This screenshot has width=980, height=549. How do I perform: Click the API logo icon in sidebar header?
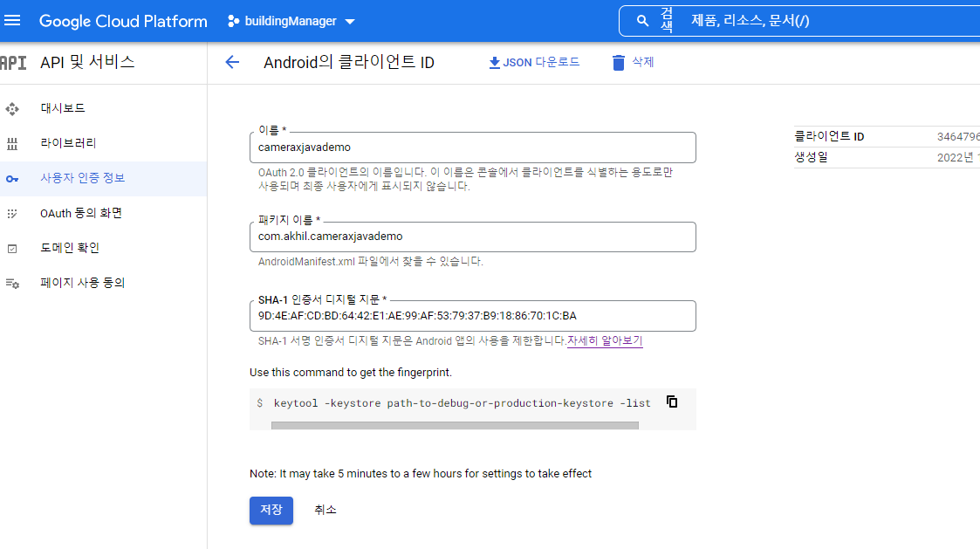13,63
